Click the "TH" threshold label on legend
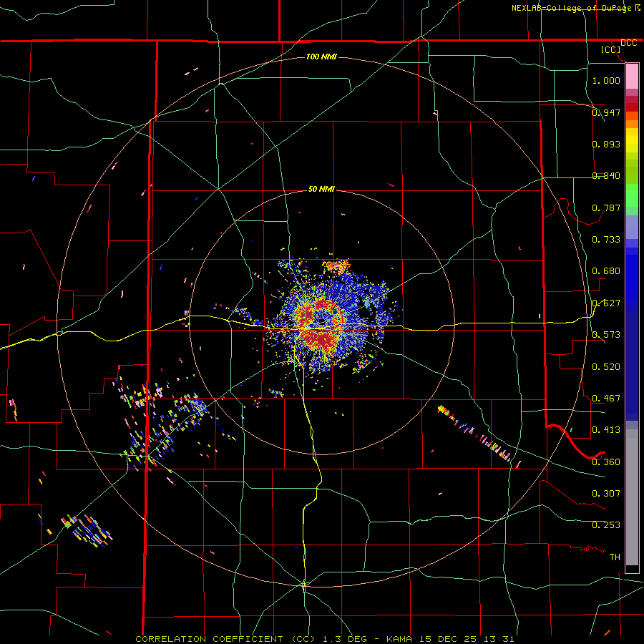This screenshot has height=644, width=644. click(x=615, y=557)
